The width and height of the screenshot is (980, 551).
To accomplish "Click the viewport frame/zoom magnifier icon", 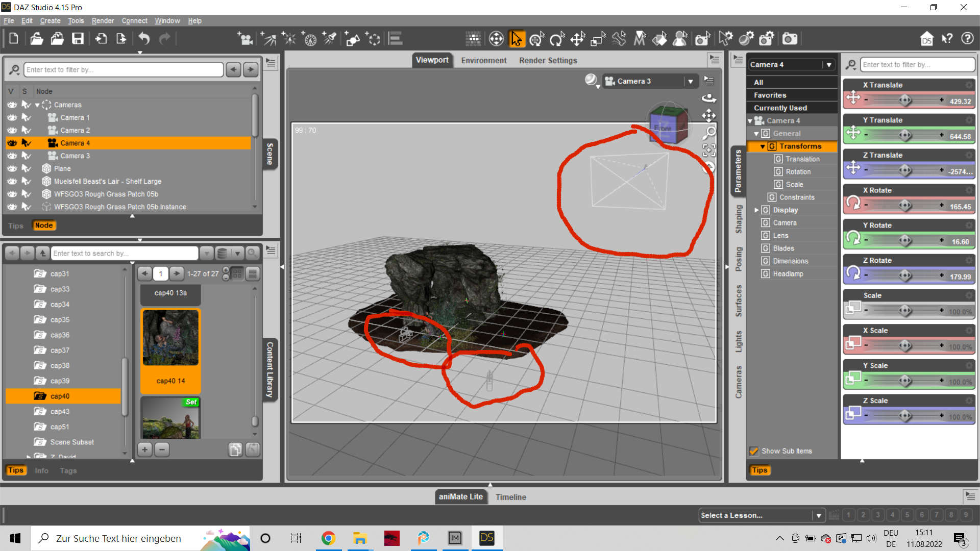I will pos(709,133).
